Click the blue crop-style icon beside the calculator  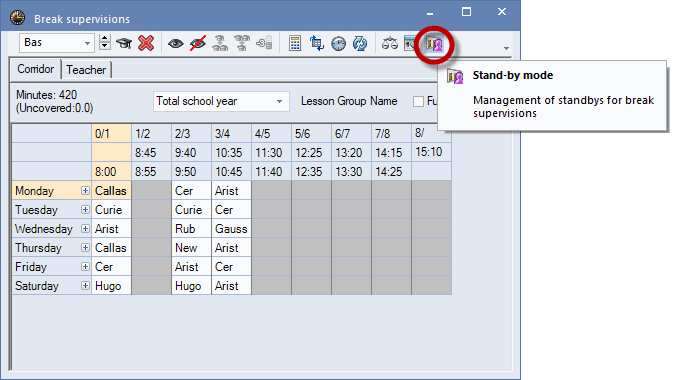tap(316, 44)
